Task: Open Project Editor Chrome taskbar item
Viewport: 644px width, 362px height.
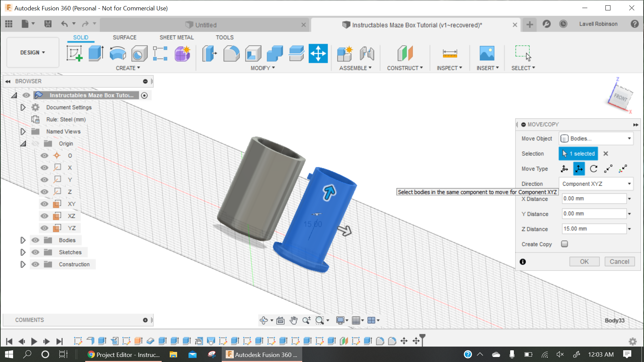Action: (124, 355)
